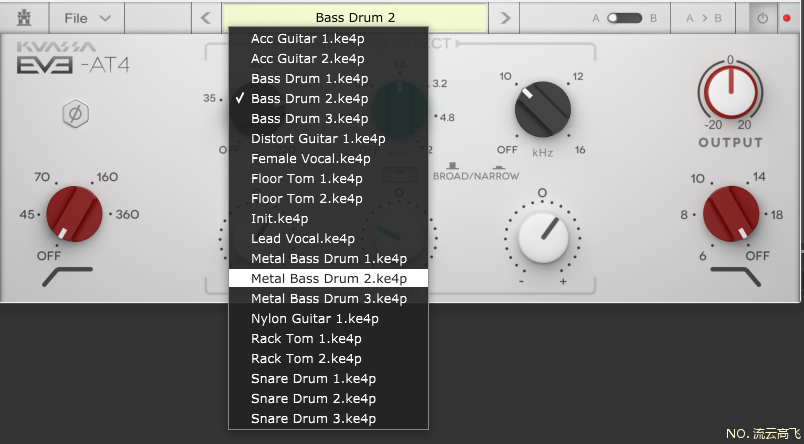Toggle the plugin power bypass button
Image resolution: width=804 pixels, height=444 pixels.
(762, 18)
